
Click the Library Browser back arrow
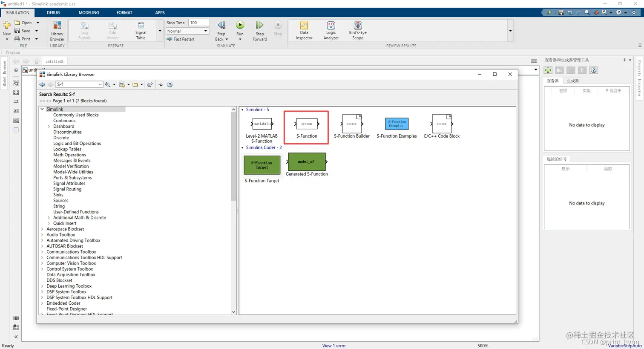[x=42, y=85]
